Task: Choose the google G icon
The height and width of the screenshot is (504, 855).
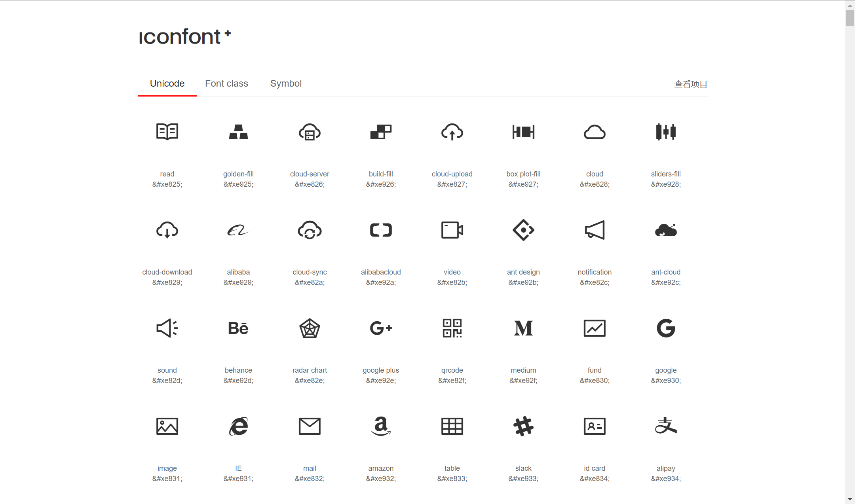Action: pos(666,328)
